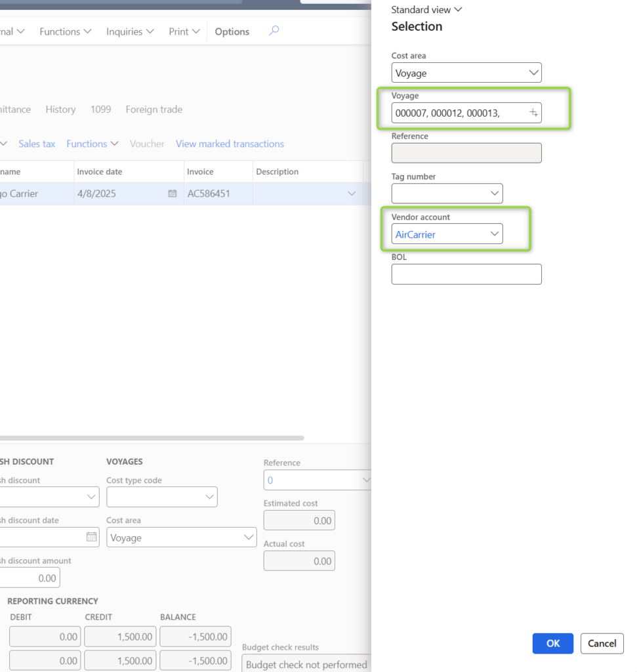The height and width of the screenshot is (672, 637).
Task: Click inside the BOL input field
Action: pyautogui.click(x=466, y=274)
